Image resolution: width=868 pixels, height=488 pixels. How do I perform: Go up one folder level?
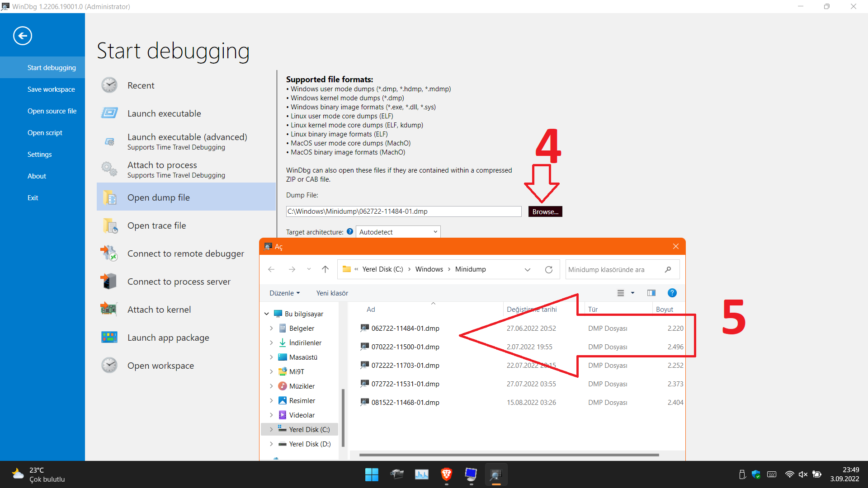(x=325, y=269)
